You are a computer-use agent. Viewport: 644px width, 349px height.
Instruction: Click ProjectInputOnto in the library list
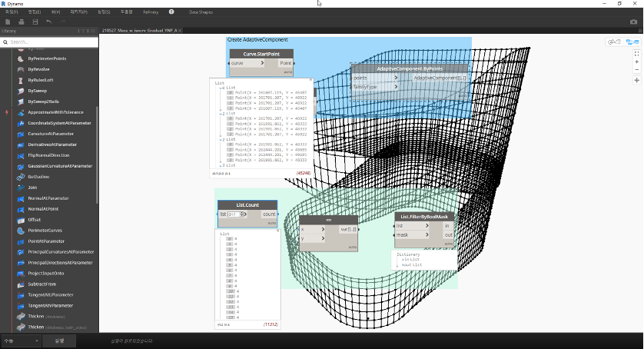(x=46, y=274)
